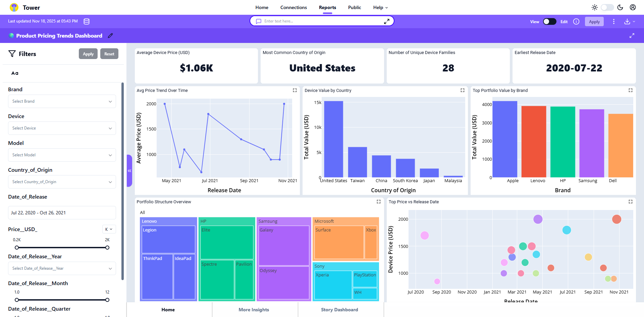Expand the search bar with the diagonal arrow icon
644x317 pixels.
click(387, 21)
